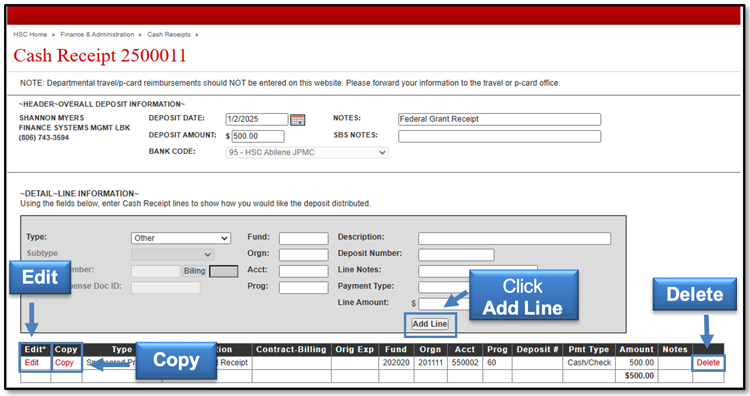Click into the header Notes field
Viewport: 750px width, 396px height.
point(499,119)
